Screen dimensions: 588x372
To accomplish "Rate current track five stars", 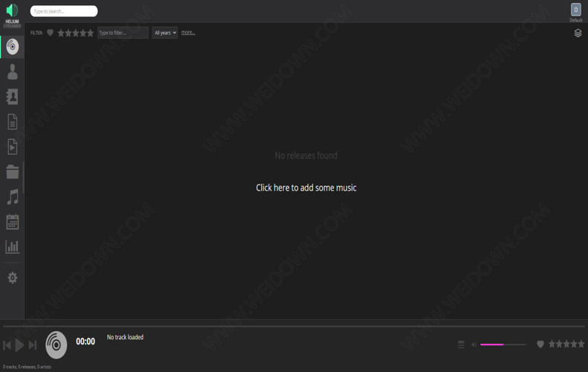I will click(581, 344).
